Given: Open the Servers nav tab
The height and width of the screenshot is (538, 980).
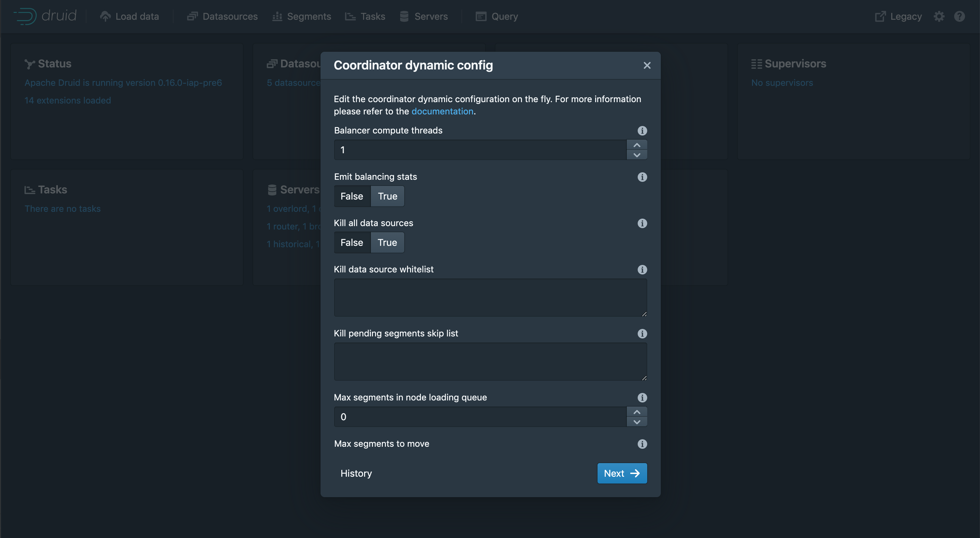Looking at the screenshot, I should pos(424,16).
